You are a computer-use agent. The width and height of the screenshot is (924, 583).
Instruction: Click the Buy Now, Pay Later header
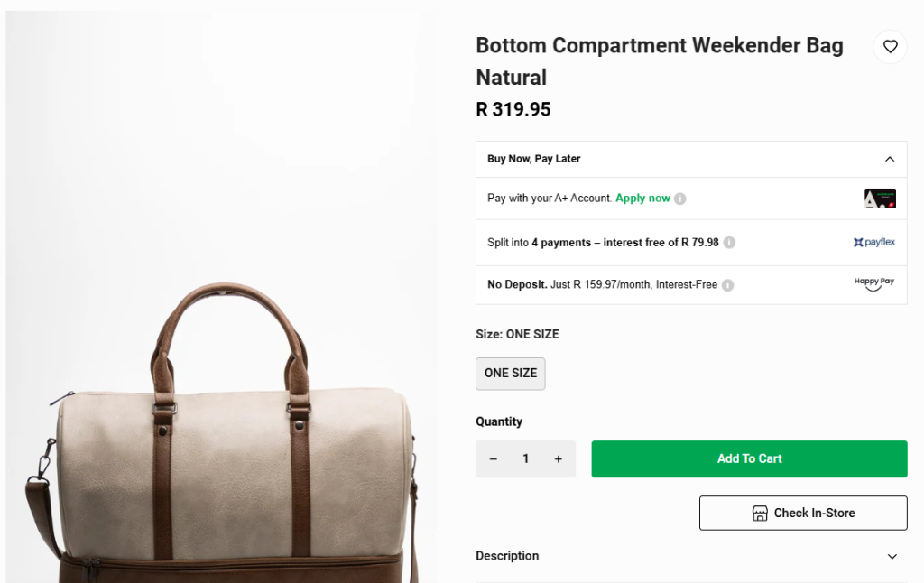pyautogui.click(x=533, y=158)
